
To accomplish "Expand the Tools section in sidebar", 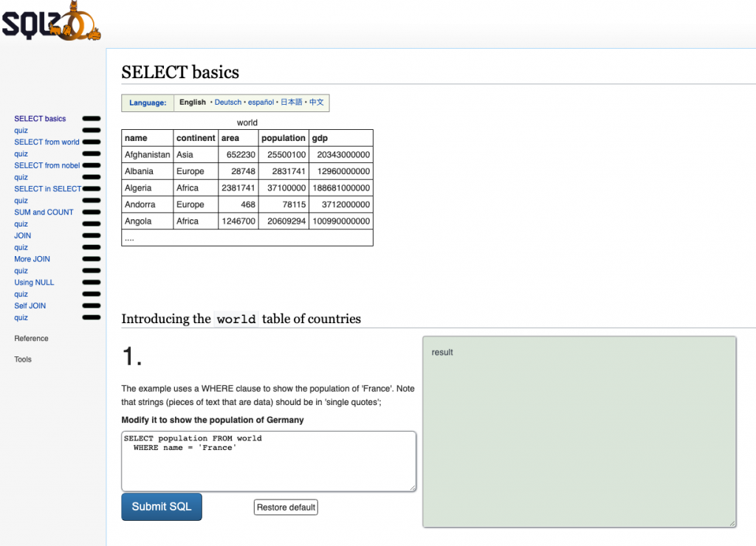I will [x=23, y=359].
